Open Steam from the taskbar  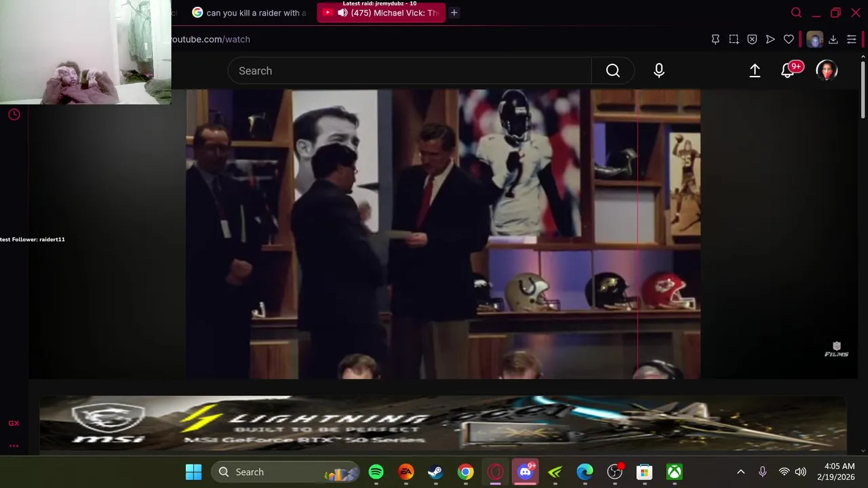coord(435,472)
